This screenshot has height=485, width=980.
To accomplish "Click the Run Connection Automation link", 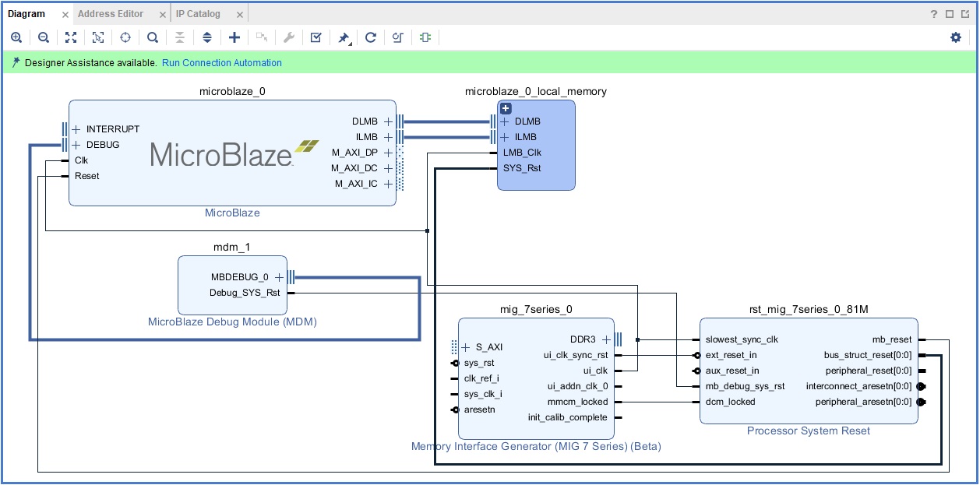I will (222, 63).
